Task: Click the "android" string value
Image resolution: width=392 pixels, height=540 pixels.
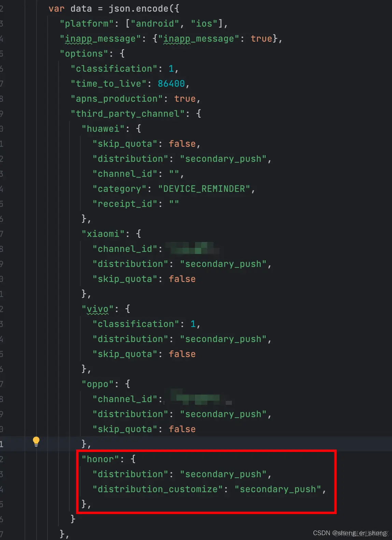Action: 155,24
